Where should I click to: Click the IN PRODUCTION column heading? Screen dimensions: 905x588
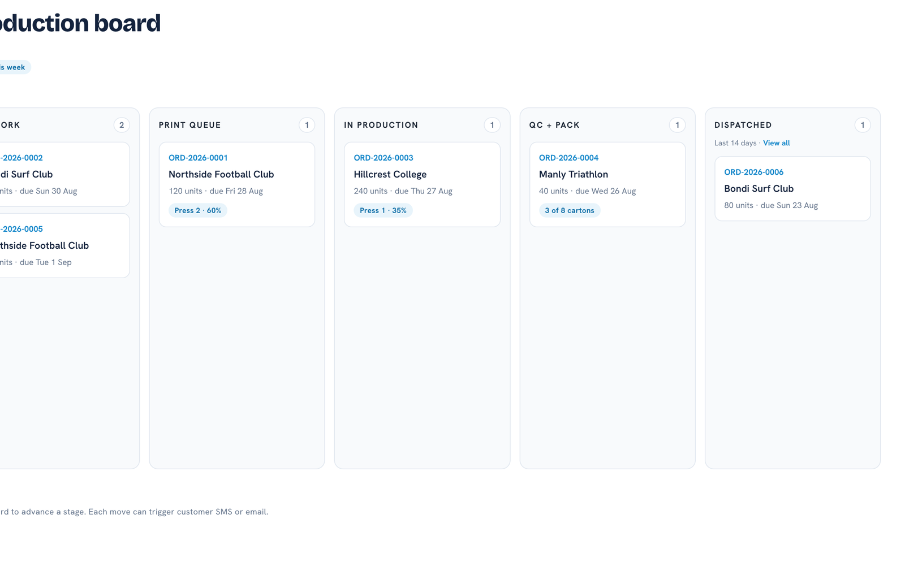coord(381,125)
